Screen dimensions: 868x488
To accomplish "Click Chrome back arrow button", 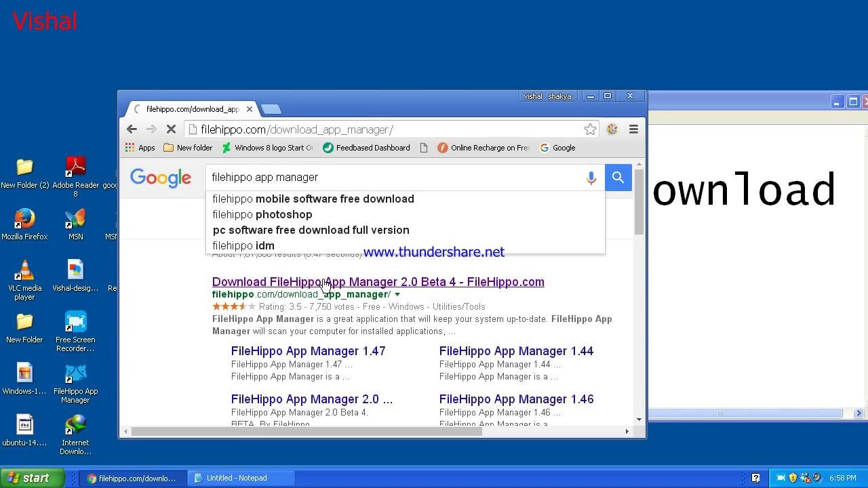I will 132,129.
